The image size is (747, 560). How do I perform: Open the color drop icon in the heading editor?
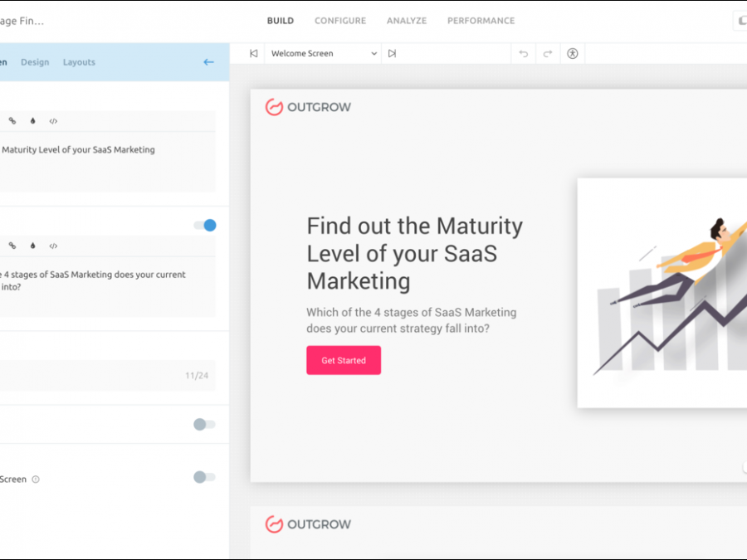(33, 121)
